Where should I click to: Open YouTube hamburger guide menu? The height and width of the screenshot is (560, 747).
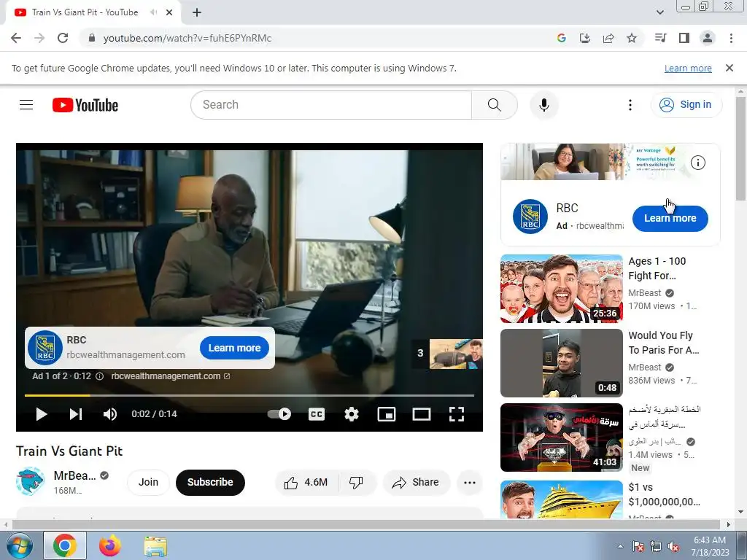click(26, 105)
